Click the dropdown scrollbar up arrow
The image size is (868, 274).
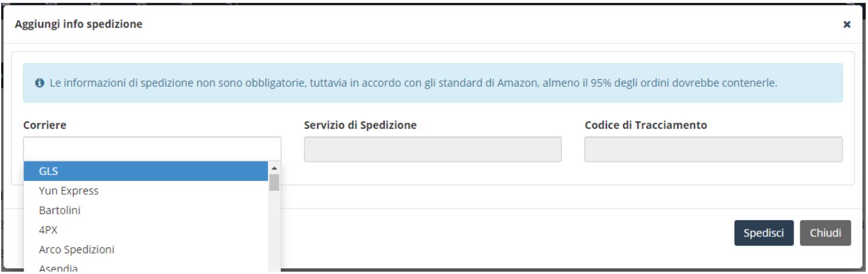coord(274,168)
